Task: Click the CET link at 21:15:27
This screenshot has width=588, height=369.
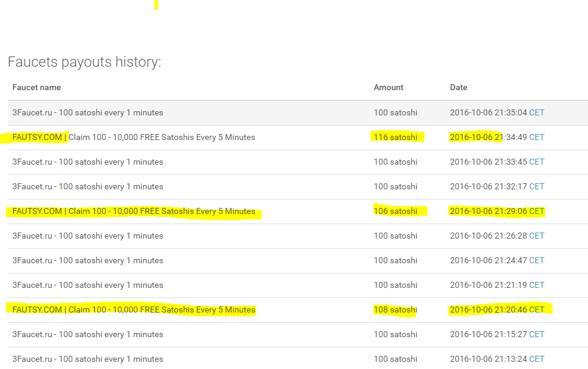Action: [x=537, y=334]
